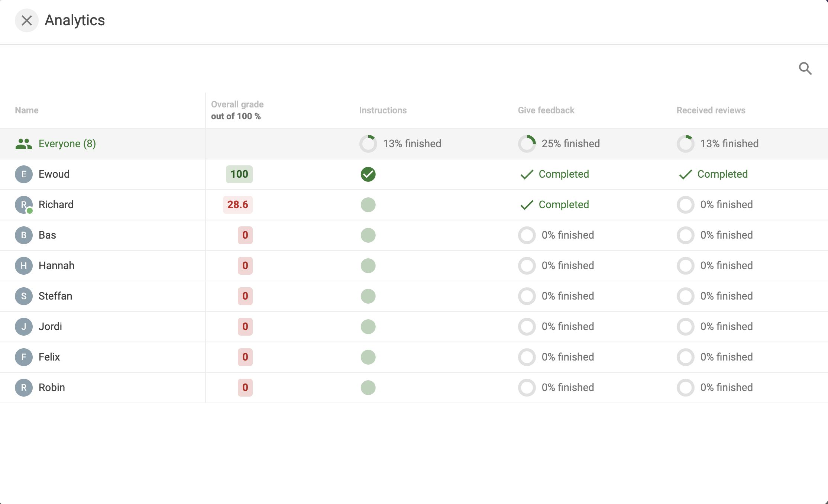
Task: Click Ewoud's avatar icon
Action: (x=24, y=174)
